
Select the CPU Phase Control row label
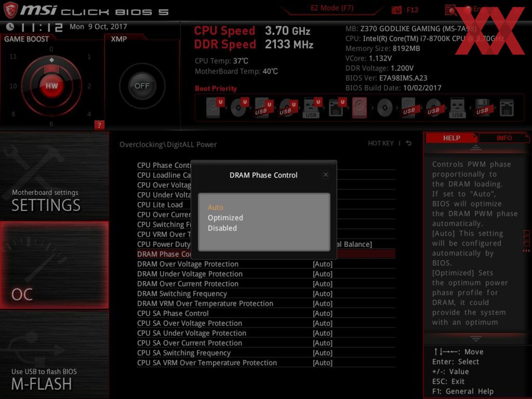pyautogui.click(x=164, y=165)
